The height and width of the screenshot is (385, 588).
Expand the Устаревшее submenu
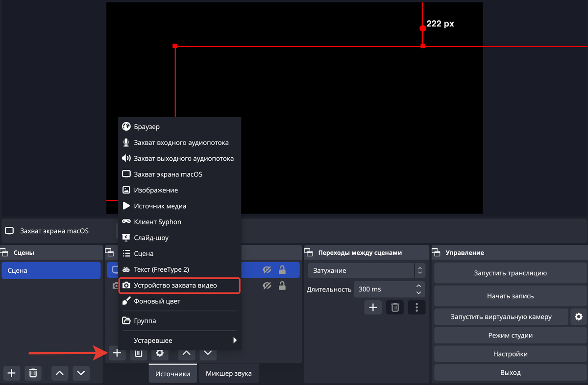[179, 340]
